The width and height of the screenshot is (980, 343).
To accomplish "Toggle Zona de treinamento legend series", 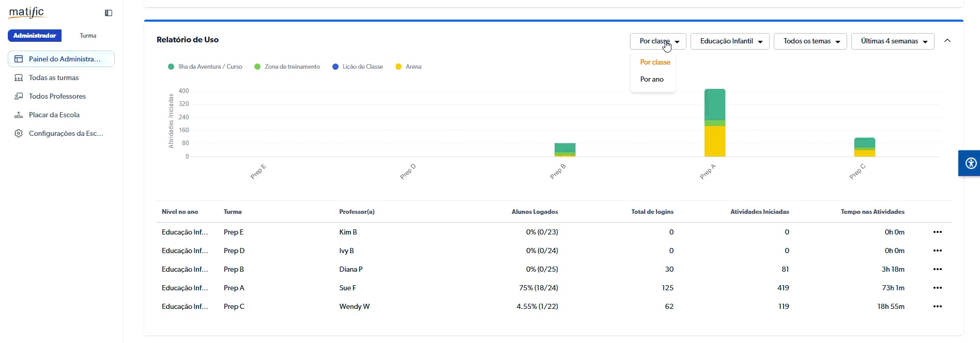I will 287,67.
